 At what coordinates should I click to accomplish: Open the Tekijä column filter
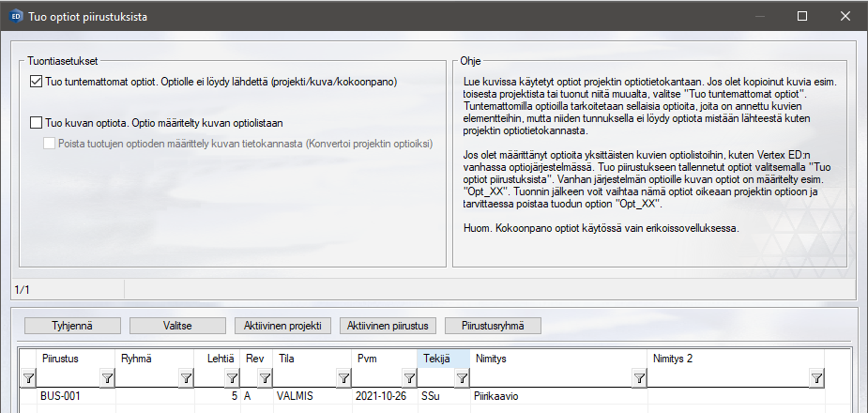click(463, 377)
